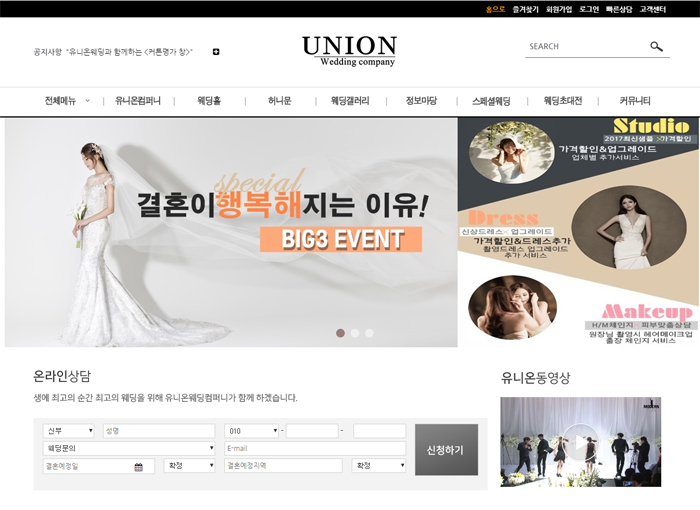Open the 웨딩갤러리 menu item
Screen dimensions: 700x510
(350, 101)
